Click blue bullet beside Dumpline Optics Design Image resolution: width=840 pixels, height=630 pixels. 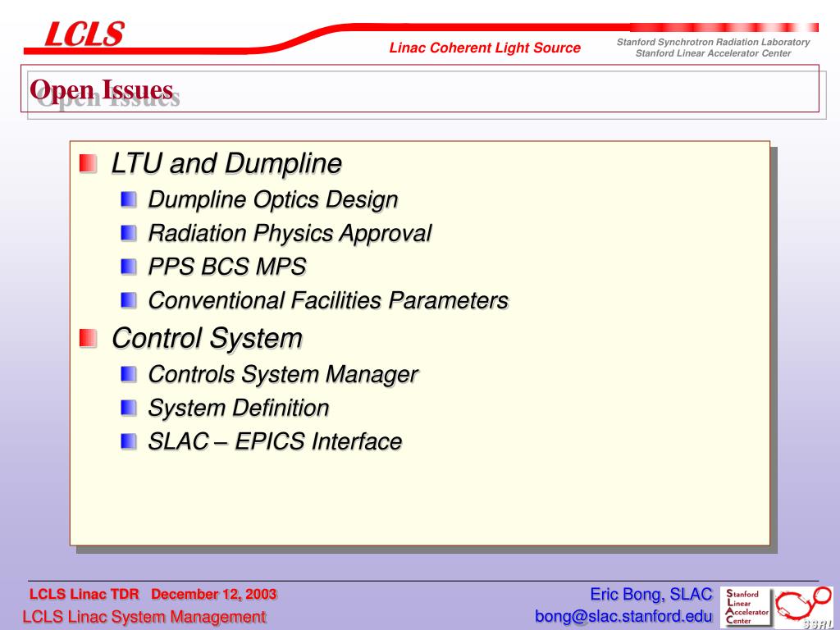click(129, 200)
